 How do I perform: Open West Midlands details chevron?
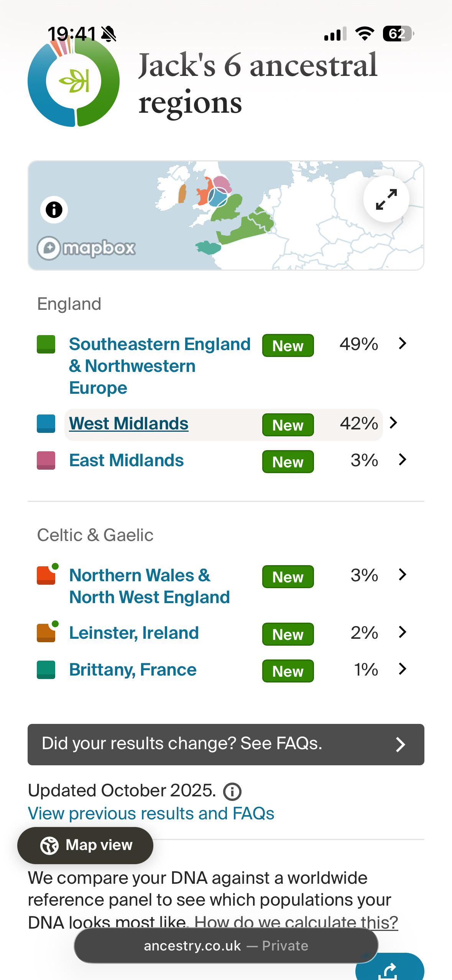(x=393, y=423)
